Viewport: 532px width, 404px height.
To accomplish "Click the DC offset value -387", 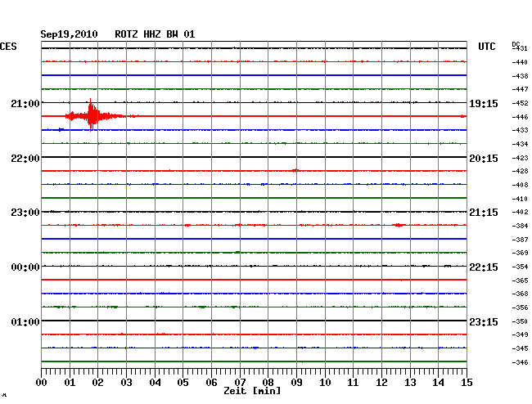I will [520, 240].
